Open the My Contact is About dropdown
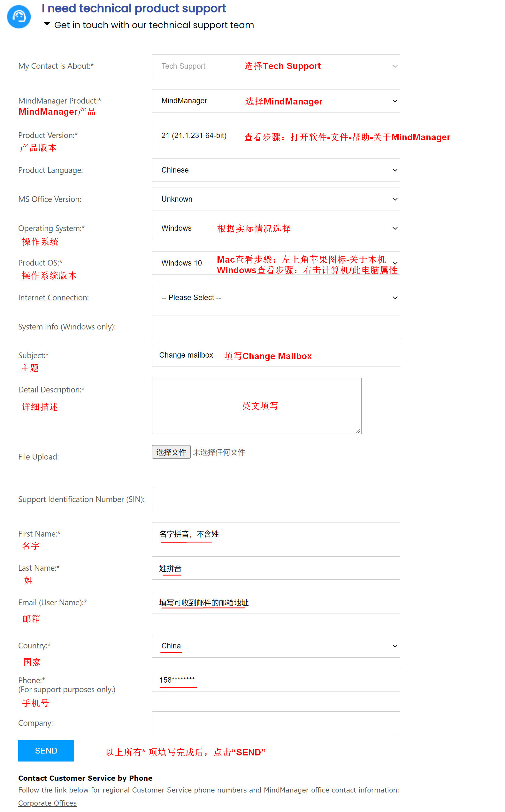Viewport: 505px width, 812px height. 276,66
